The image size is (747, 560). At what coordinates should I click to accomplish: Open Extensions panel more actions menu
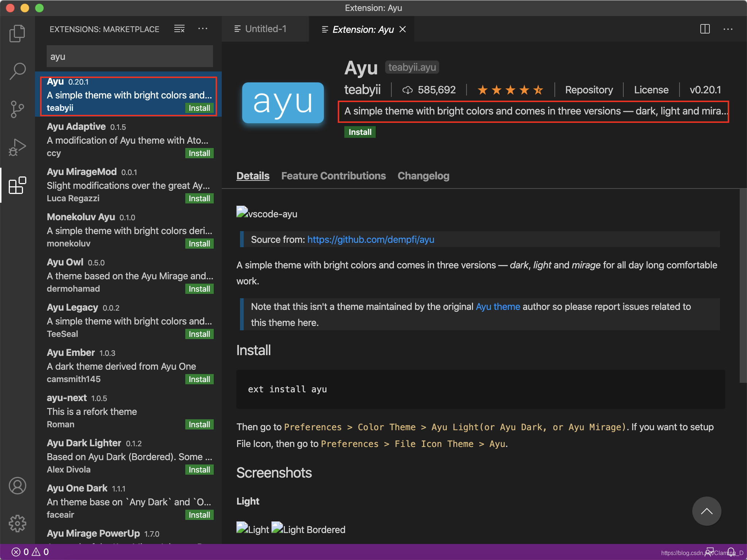click(203, 29)
